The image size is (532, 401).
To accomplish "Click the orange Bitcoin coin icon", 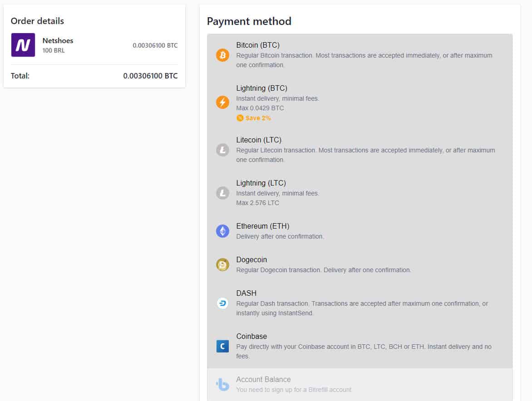I will 222,55.
